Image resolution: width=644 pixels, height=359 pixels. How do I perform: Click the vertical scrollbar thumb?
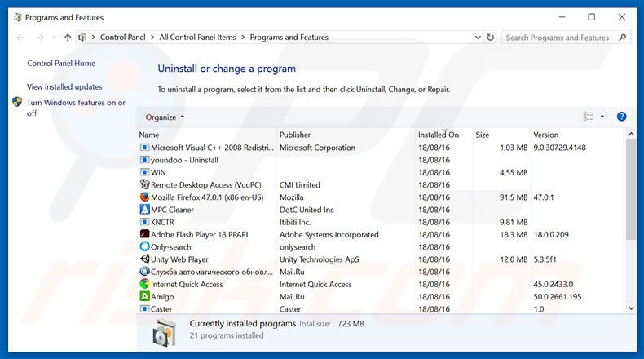631,189
